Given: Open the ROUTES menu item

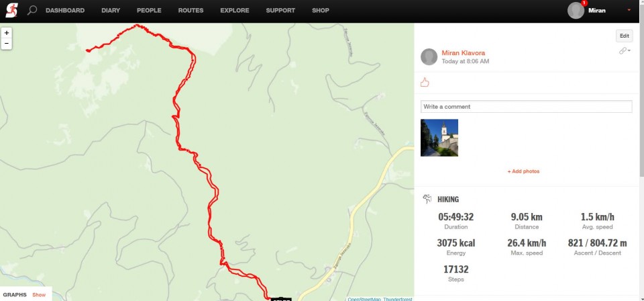Looking at the screenshot, I should [191, 10].
